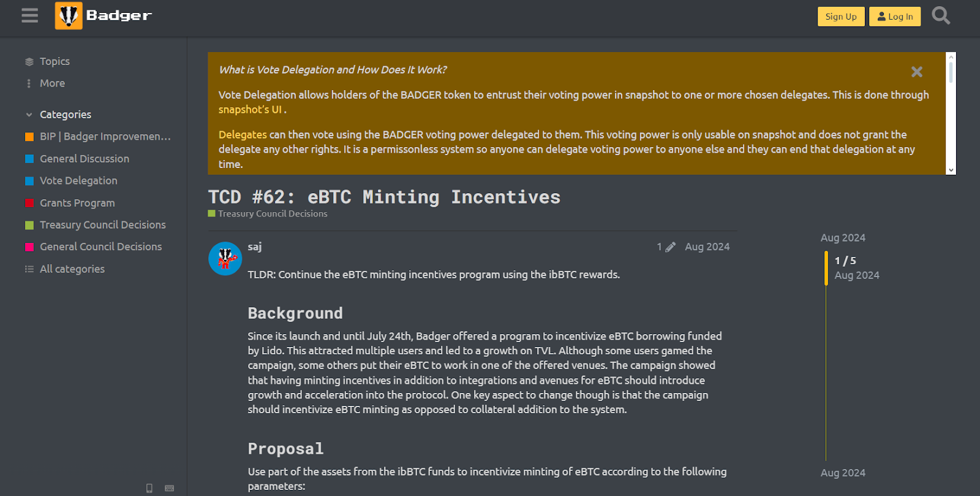The image size is (980, 496).
Task: Show keyboard shortcuts icon in sidebar footer
Action: click(170, 488)
